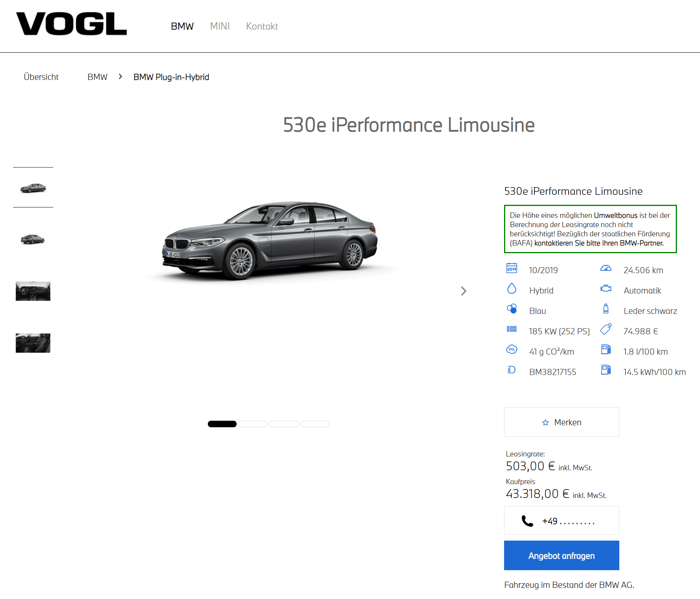
Task: Advance gallery with next arrow
Action: point(464,291)
